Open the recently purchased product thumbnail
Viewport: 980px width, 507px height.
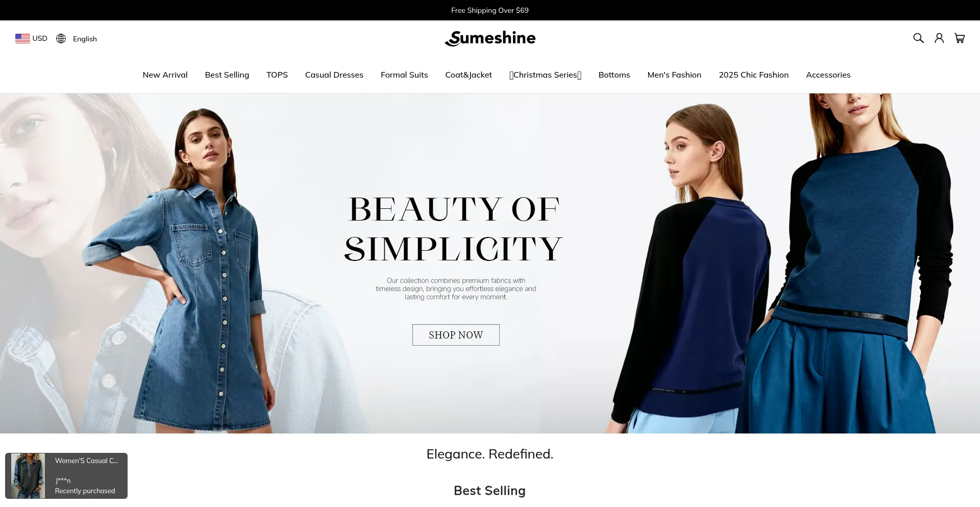28,476
